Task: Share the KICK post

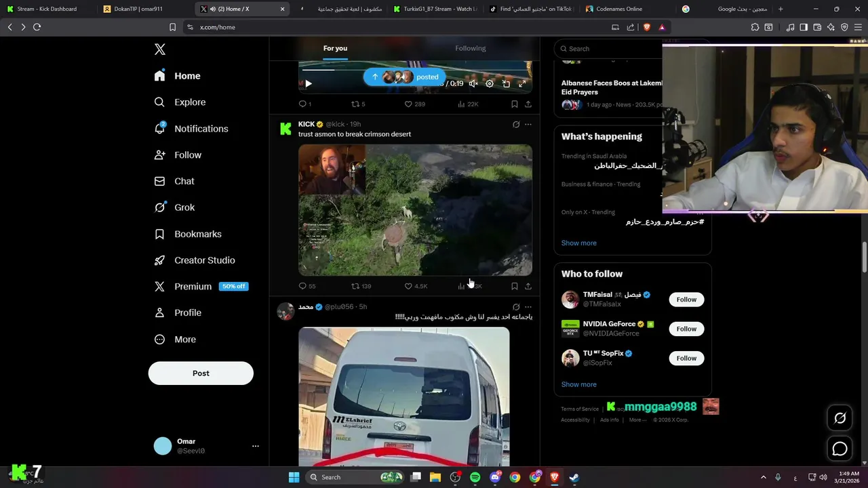Action: 528,286
